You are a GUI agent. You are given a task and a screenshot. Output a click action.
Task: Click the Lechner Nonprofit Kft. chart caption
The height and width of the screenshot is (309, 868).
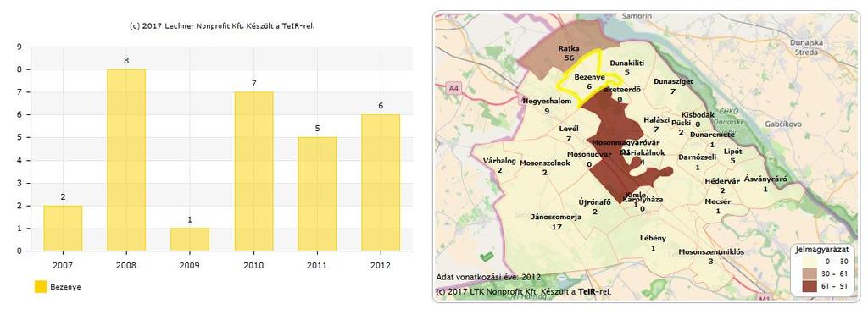pos(222,25)
